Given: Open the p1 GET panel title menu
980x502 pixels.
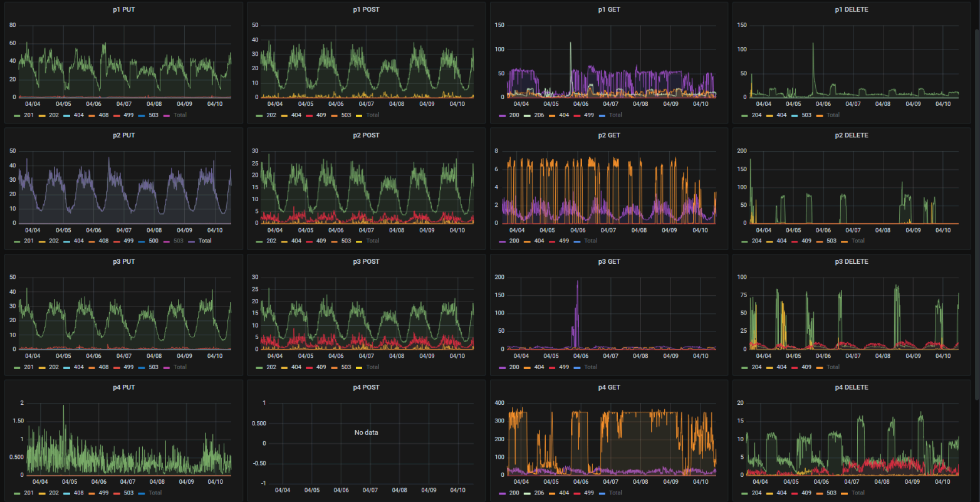Looking at the screenshot, I should (609, 9).
